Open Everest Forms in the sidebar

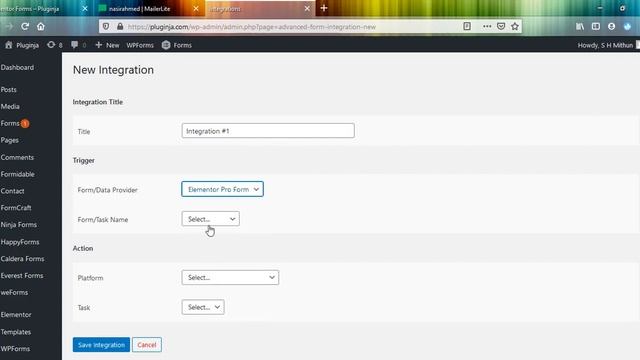click(22, 276)
